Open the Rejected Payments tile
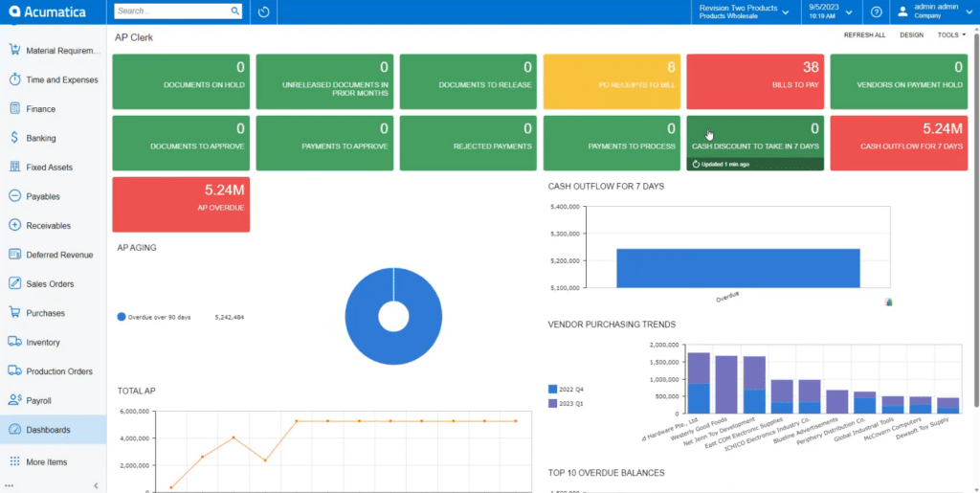 click(468, 143)
